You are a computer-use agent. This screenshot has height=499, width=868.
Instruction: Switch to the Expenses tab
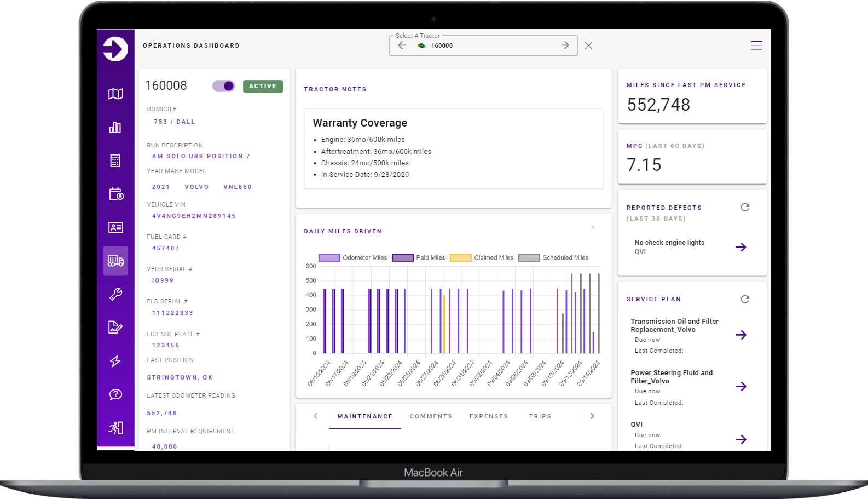click(x=488, y=417)
